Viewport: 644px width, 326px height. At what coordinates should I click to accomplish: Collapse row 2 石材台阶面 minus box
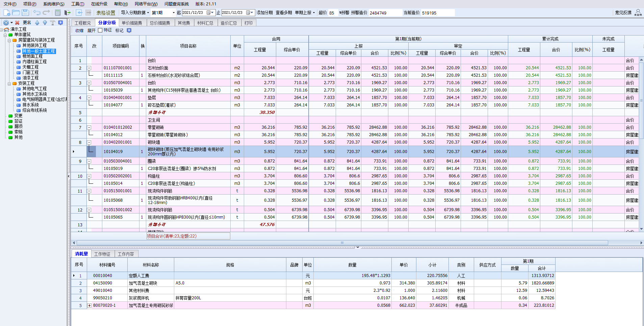pos(89,68)
